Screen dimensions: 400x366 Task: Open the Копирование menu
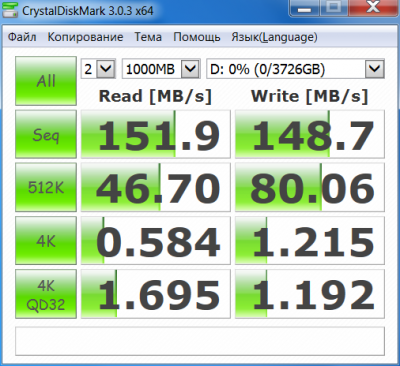85,37
